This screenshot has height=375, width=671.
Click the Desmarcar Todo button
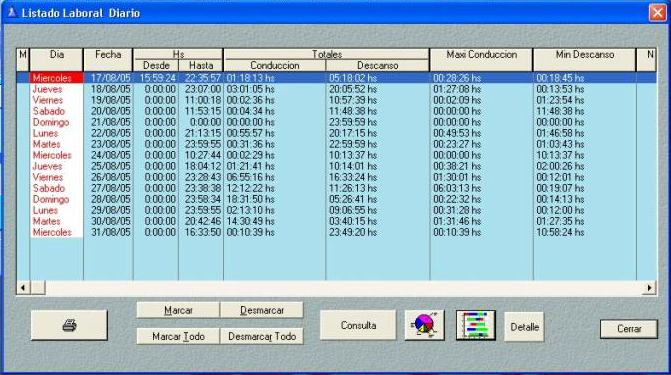(262, 336)
